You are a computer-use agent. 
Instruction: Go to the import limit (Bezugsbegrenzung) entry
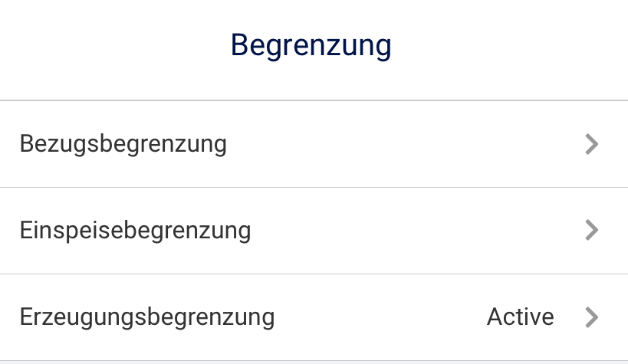[307, 144]
